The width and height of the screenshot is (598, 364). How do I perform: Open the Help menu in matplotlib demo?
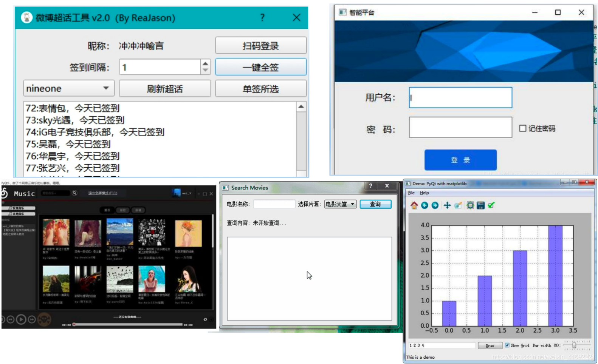pyautogui.click(x=424, y=193)
